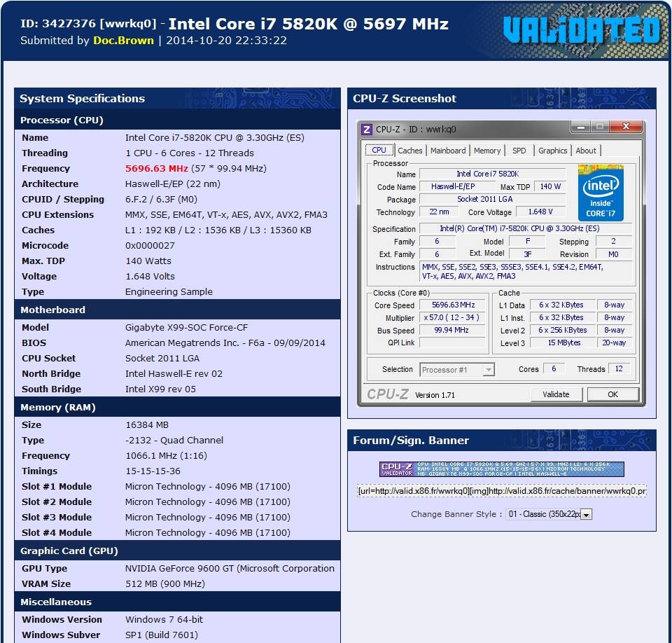The width and height of the screenshot is (672, 643).
Task: Click the Core Voltage 1.648 V field
Action: (540, 212)
